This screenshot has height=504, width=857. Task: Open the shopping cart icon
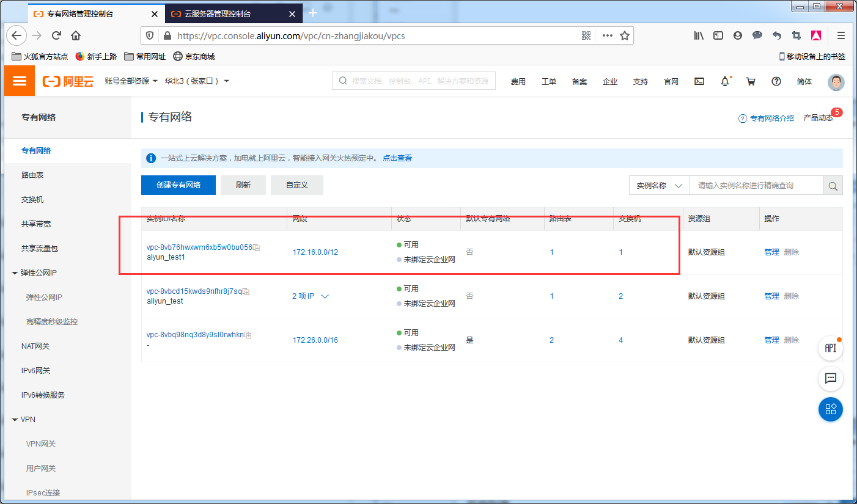coord(751,81)
